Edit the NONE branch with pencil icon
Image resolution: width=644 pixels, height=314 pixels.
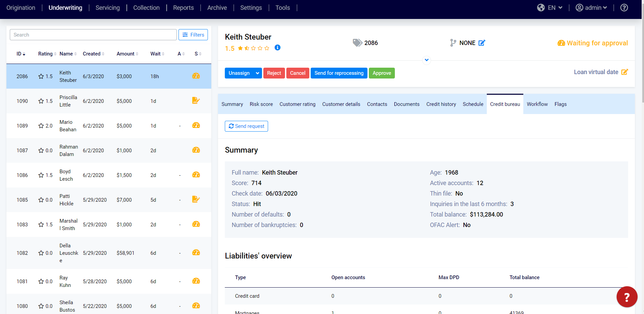(x=482, y=43)
